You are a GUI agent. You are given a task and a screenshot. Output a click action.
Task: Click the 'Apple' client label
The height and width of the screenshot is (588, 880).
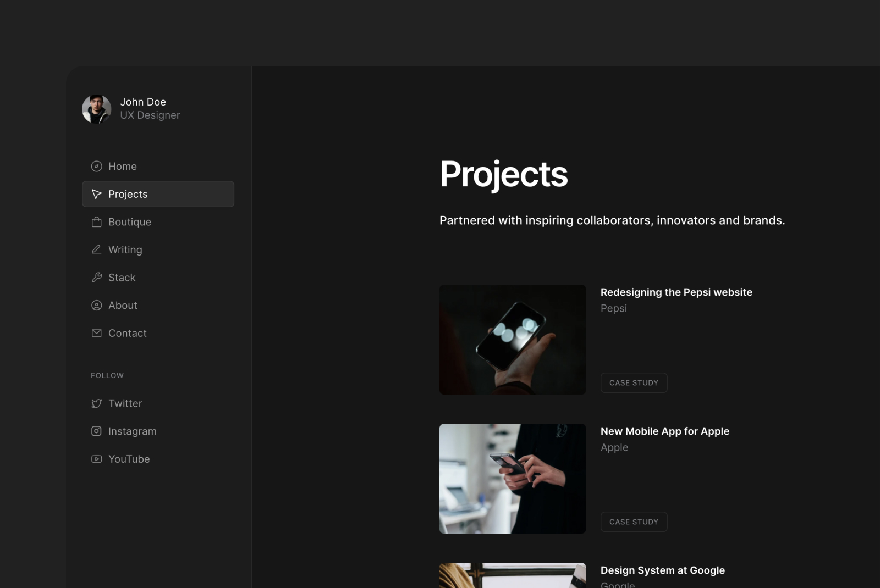pos(614,447)
